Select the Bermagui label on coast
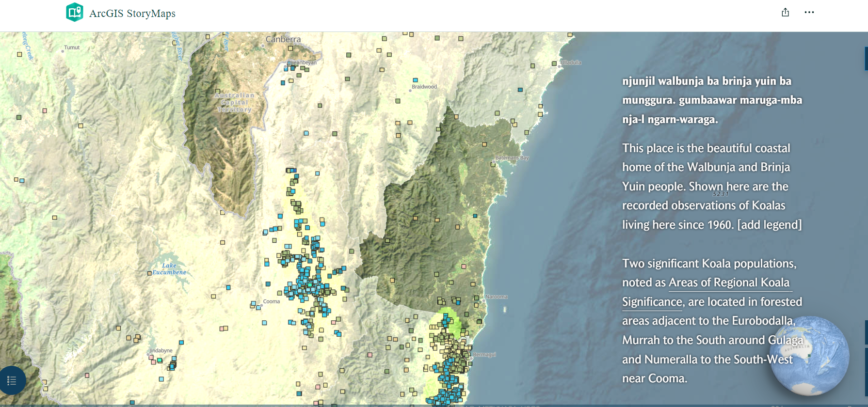The image size is (868, 407). point(484,355)
